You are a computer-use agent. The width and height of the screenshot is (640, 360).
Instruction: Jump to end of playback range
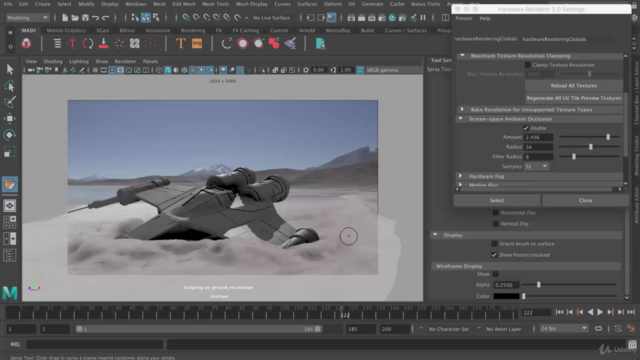pyautogui.click(x=631, y=312)
